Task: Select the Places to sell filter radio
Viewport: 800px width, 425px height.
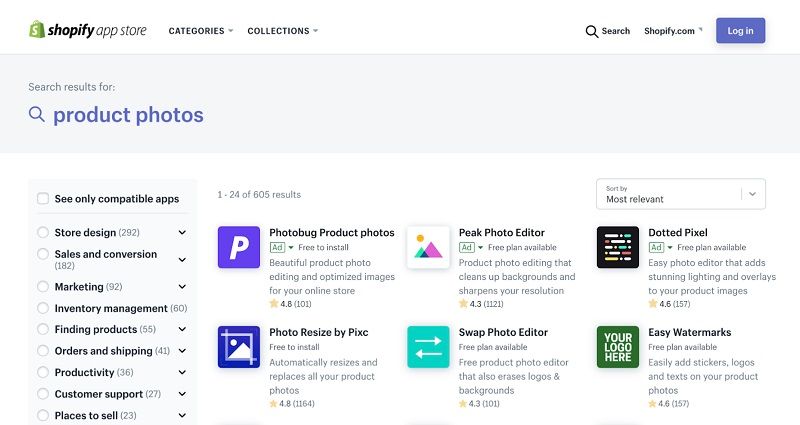Action: click(43, 415)
